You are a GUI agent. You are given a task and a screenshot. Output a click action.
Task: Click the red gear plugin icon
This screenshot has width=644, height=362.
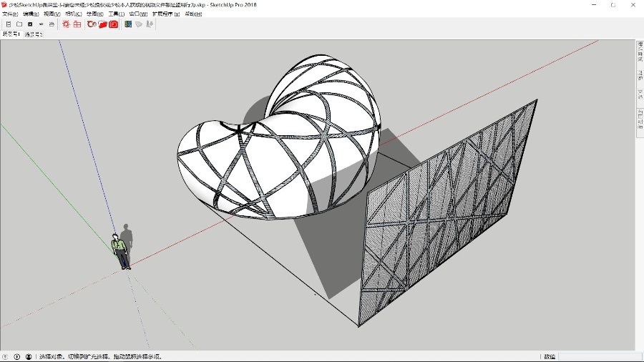point(66,24)
